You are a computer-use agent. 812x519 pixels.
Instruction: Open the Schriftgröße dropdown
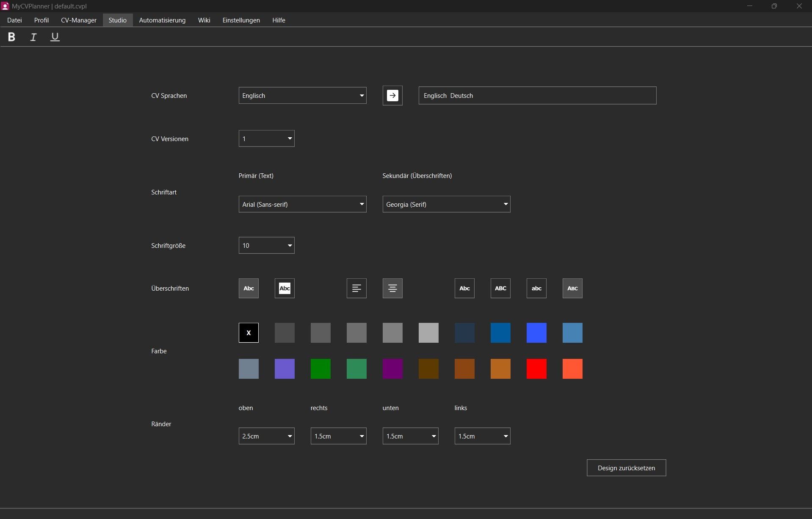click(x=266, y=245)
